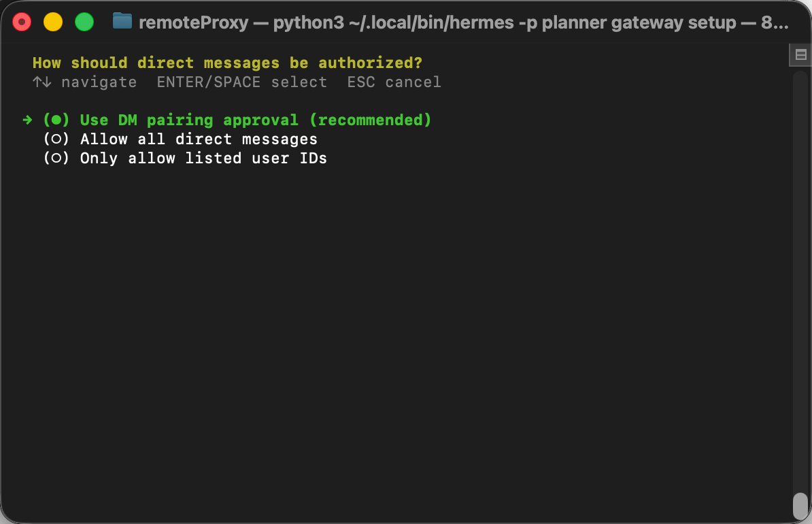Click the 'navigate' hint text

pos(99,82)
